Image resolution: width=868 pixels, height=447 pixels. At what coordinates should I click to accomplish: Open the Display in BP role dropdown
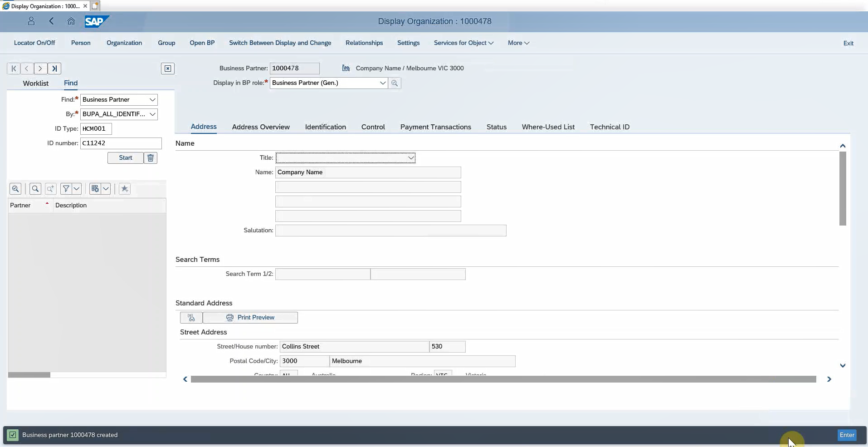click(382, 83)
